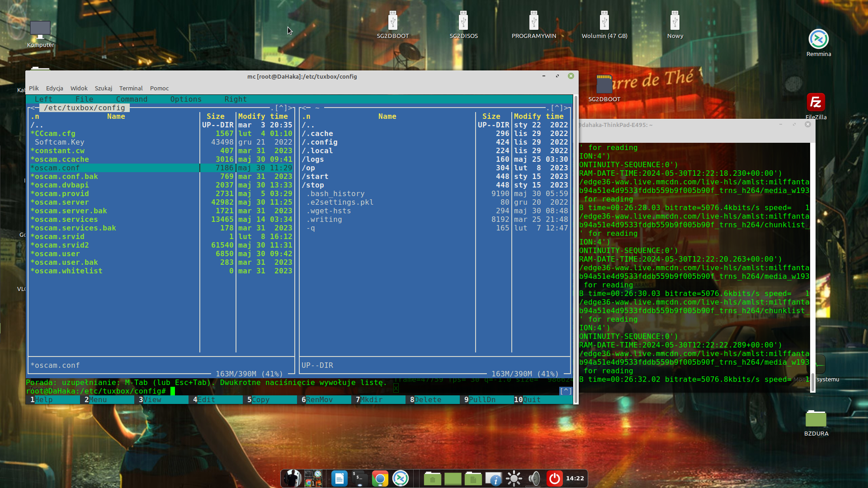Open the Options menu in mc

click(x=186, y=99)
